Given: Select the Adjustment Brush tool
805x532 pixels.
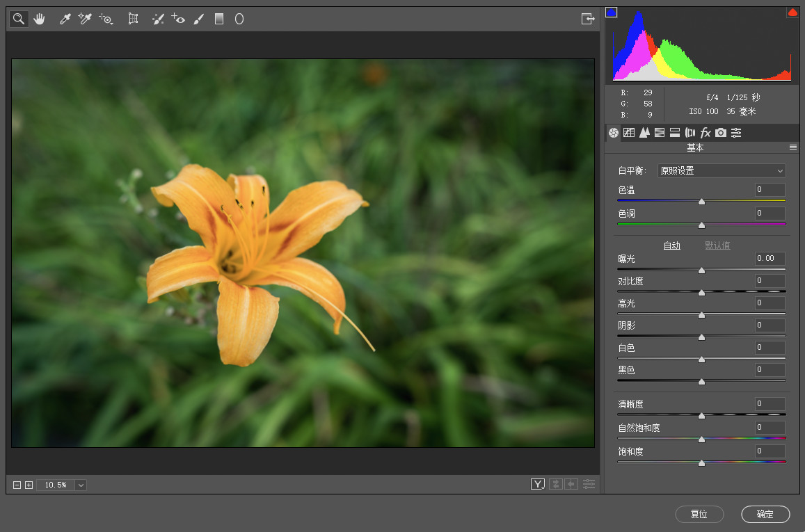Looking at the screenshot, I should point(198,19).
